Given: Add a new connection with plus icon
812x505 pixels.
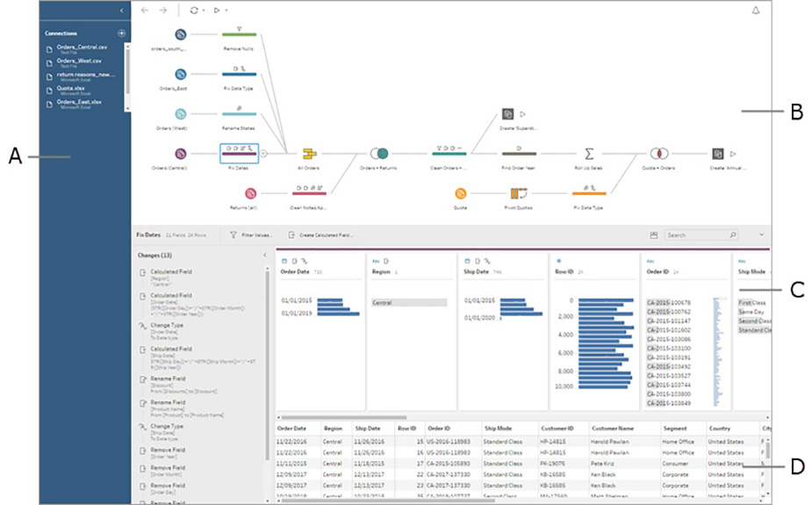Looking at the screenshot, I should coord(122,33).
